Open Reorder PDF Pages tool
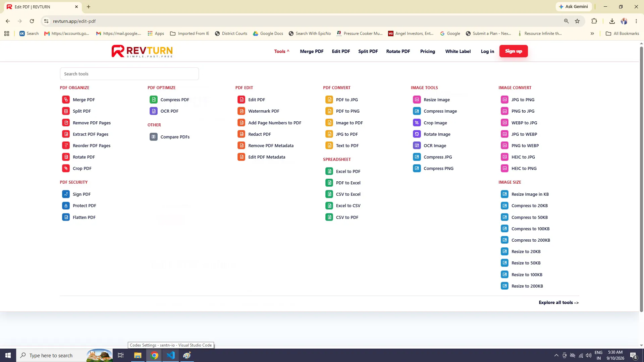The width and height of the screenshot is (644, 362). [x=92, y=145]
